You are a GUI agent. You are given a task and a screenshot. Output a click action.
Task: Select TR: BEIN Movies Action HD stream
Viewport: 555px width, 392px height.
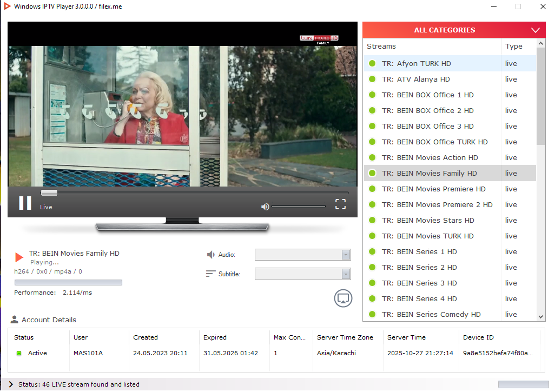click(x=430, y=158)
